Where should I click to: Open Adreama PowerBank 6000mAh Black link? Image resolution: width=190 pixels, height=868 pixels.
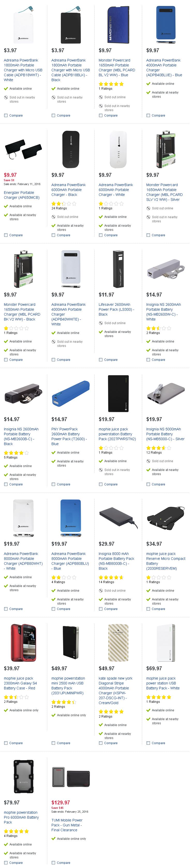tap(69, 190)
